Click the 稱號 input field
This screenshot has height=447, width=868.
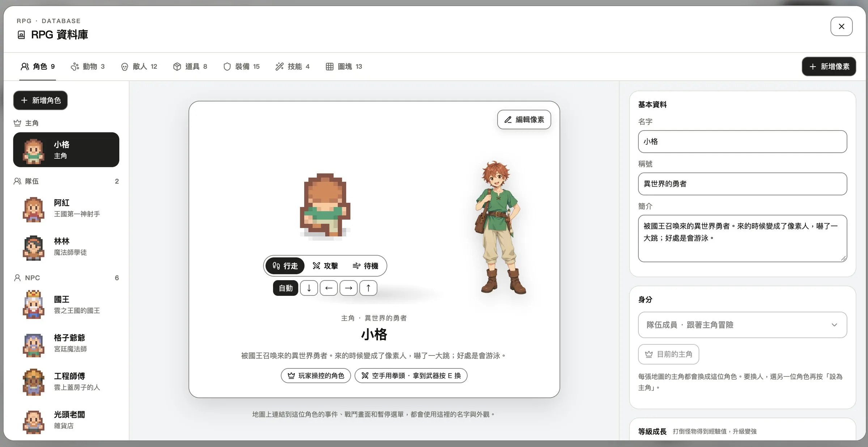[743, 184]
